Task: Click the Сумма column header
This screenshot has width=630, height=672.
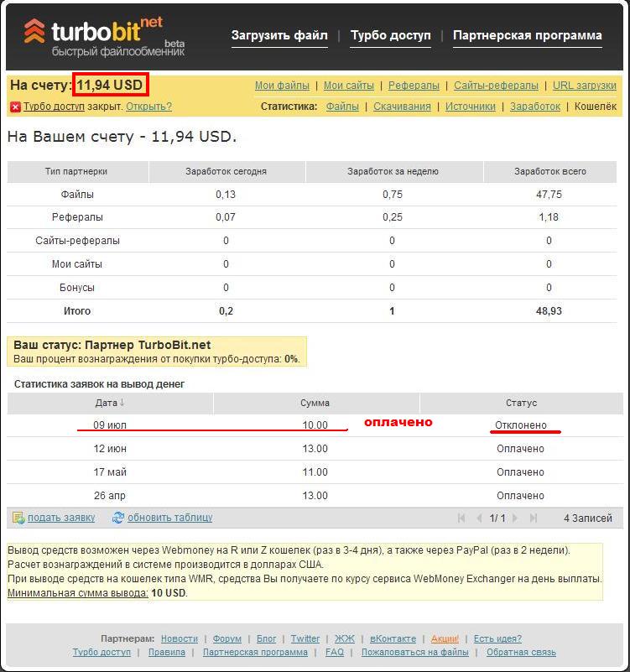Action: 315,404
